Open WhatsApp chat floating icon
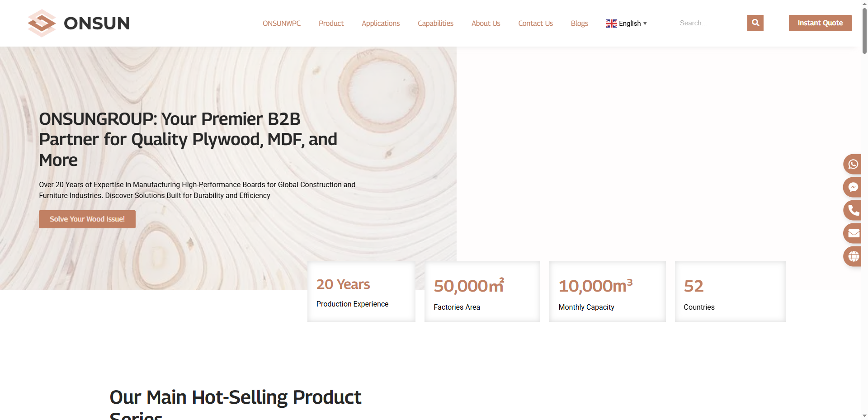The width and height of the screenshot is (868, 420). (x=853, y=164)
